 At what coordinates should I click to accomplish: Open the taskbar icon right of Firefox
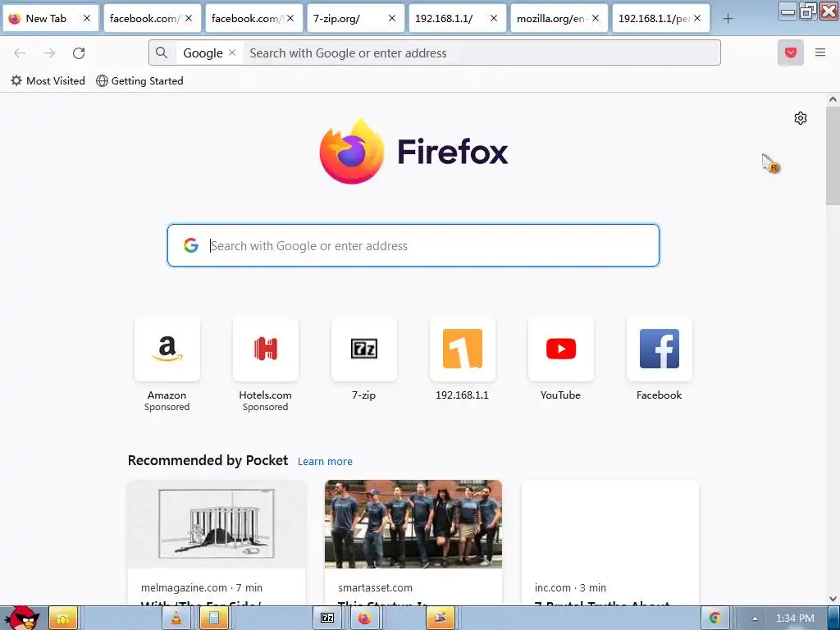(441, 619)
